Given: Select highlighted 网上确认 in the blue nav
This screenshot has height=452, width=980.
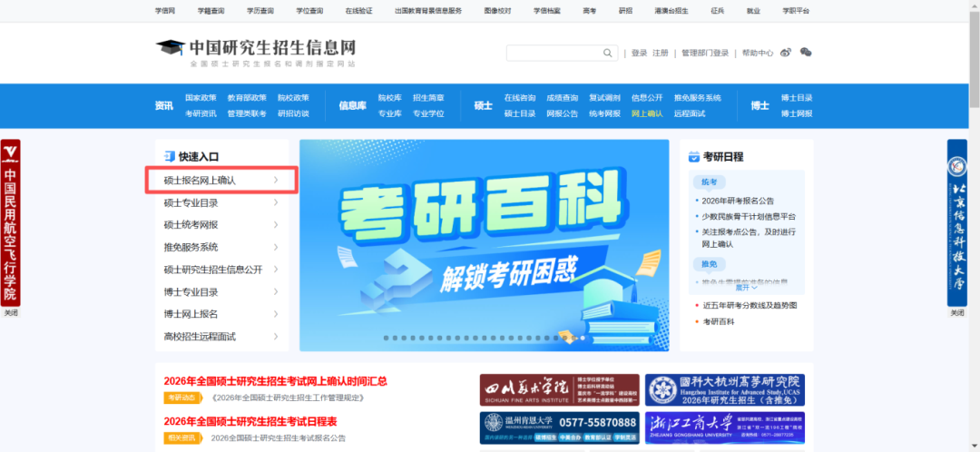Looking at the screenshot, I should (647, 113).
